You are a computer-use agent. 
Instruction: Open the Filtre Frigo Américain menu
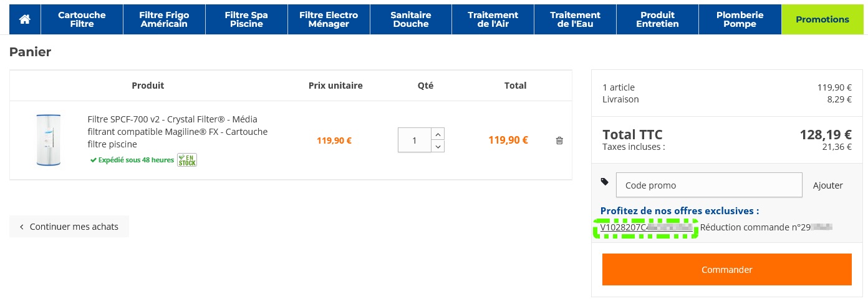(164, 19)
